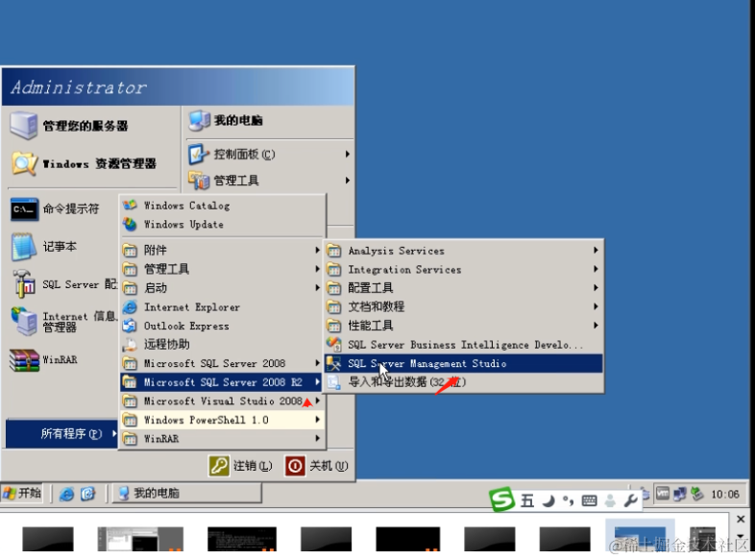Click the 我的电脑 taskbar button
This screenshot has width=755, height=560.
point(187,493)
